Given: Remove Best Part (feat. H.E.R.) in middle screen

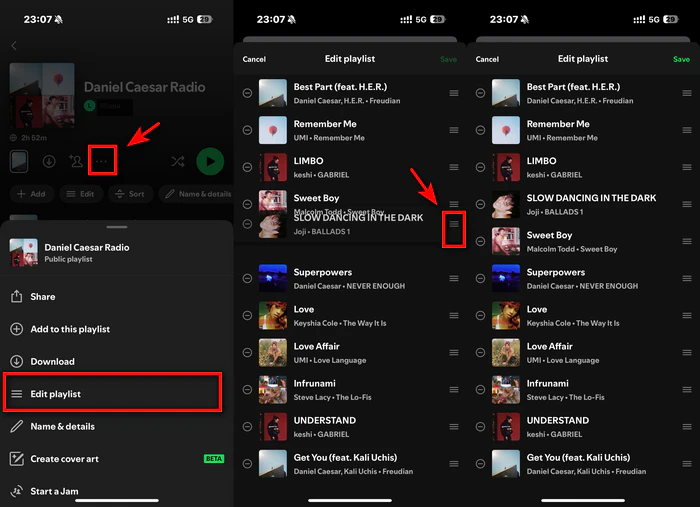Looking at the screenshot, I should tap(247, 93).
